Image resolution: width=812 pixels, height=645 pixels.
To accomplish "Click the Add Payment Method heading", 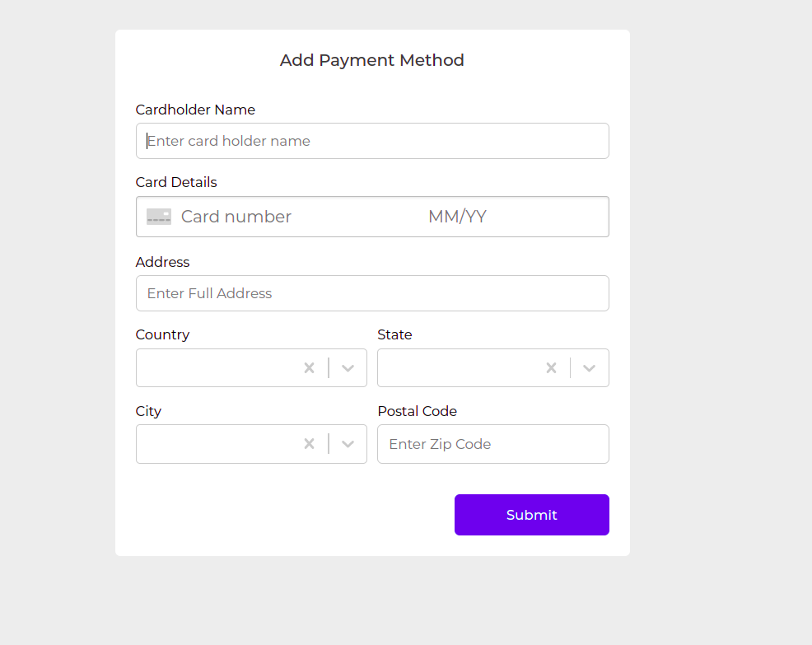I will [371, 60].
